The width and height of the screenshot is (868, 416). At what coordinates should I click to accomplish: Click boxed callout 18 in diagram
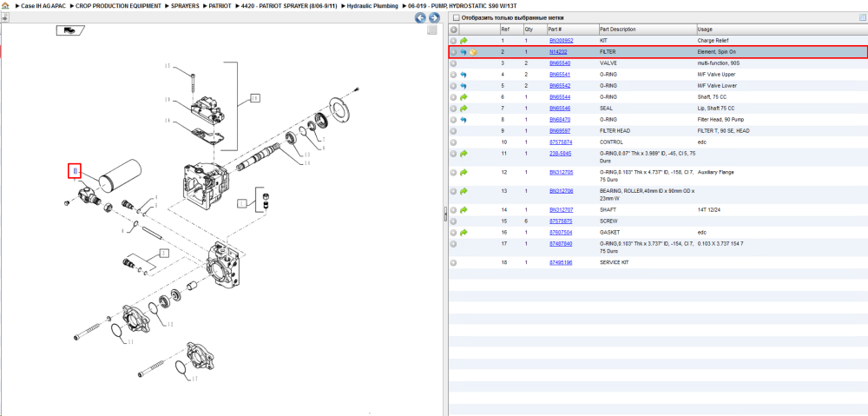254,98
